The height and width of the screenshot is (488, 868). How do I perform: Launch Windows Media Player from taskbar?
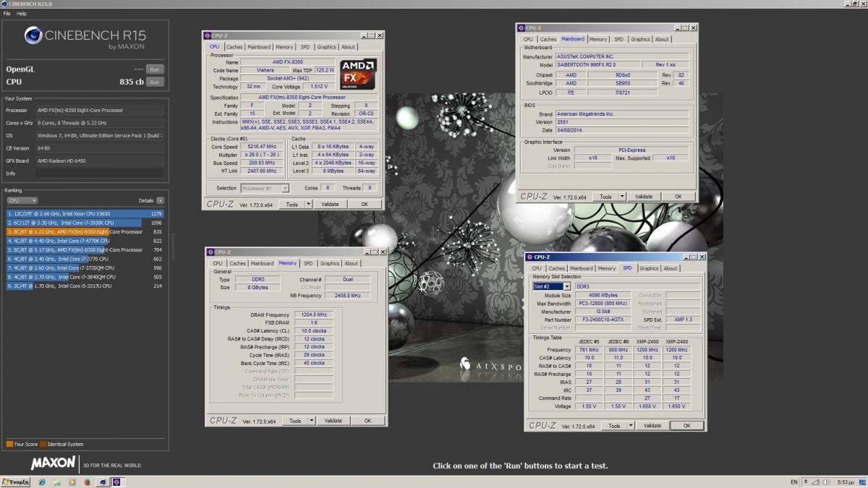(x=72, y=481)
